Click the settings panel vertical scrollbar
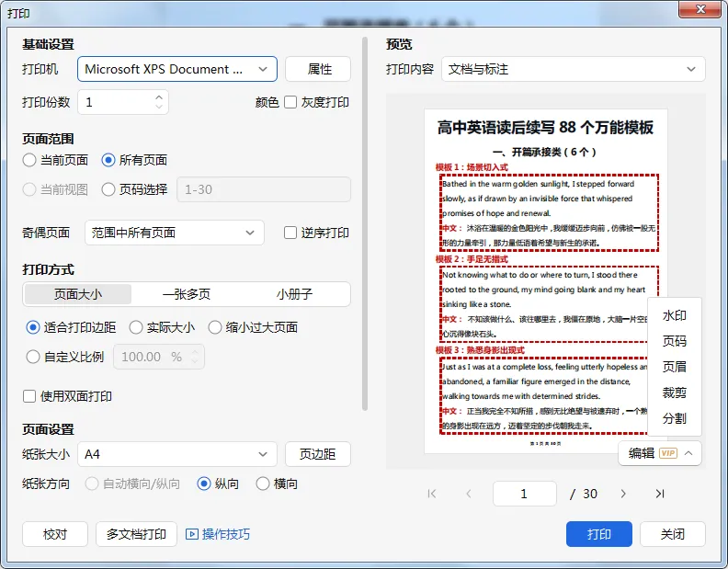This screenshot has height=569, width=728. pyautogui.click(x=365, y=223)
